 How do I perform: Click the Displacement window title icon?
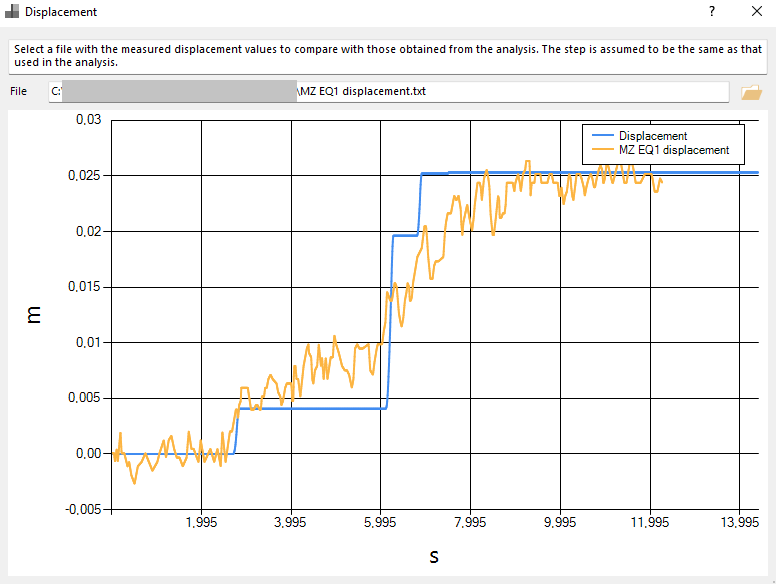[12, 11]
